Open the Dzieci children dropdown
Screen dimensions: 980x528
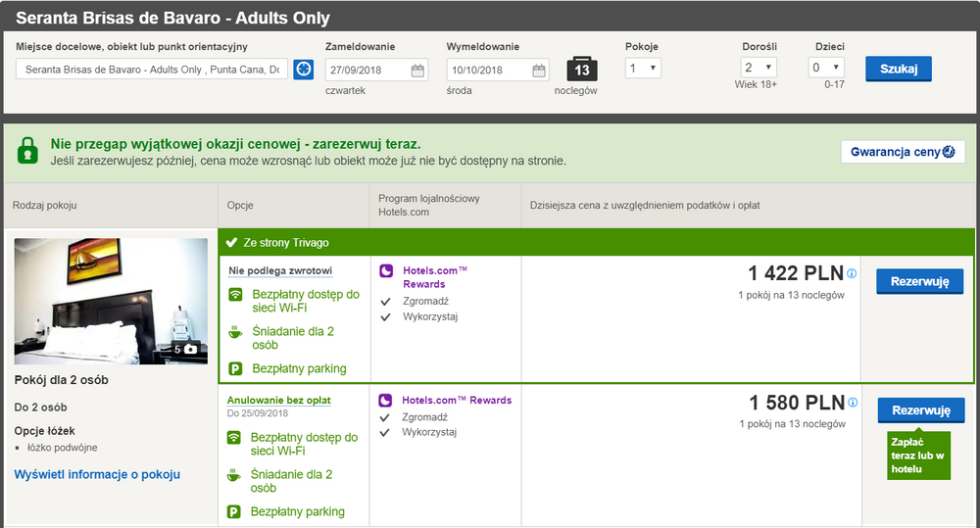click(x=826, y=68)
